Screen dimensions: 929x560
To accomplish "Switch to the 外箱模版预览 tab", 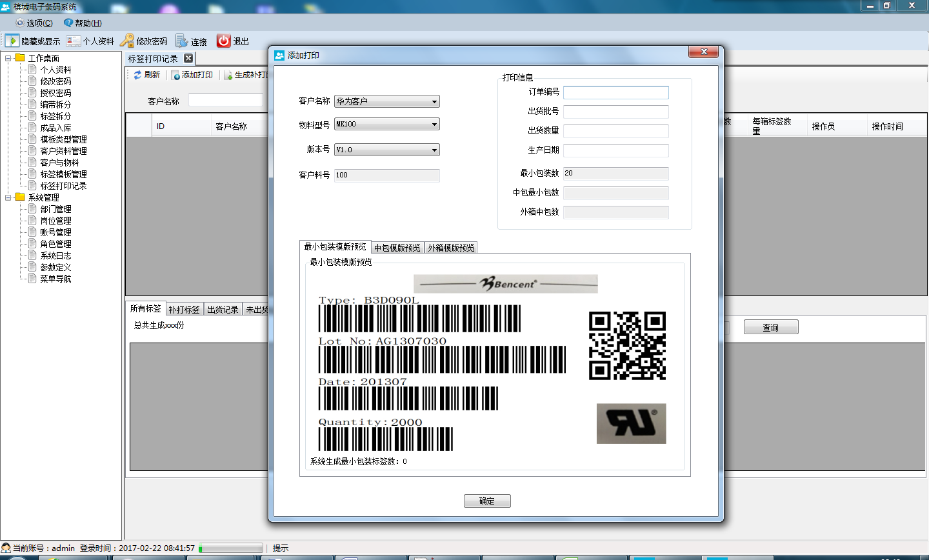I will [x=451, y=248].
